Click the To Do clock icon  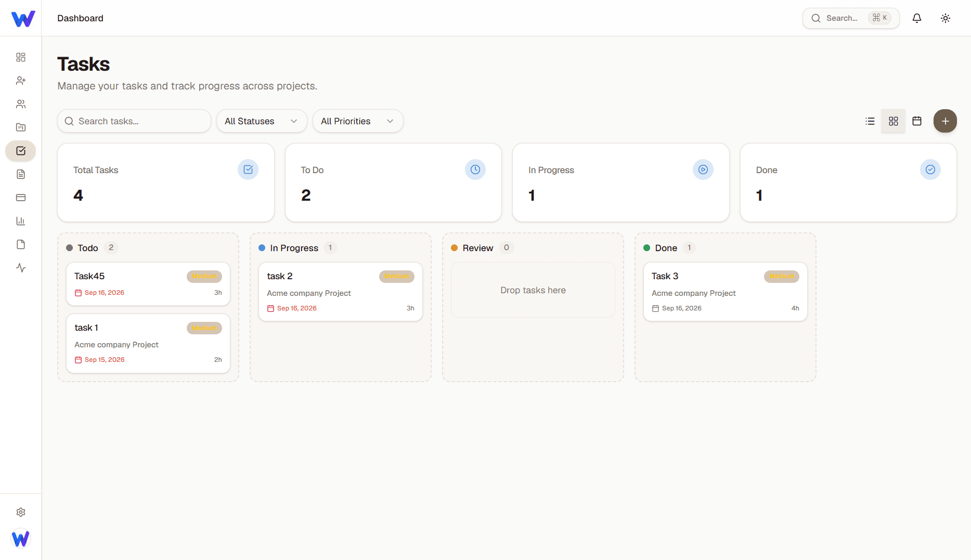pyautogui.click(x=475, y=170)
